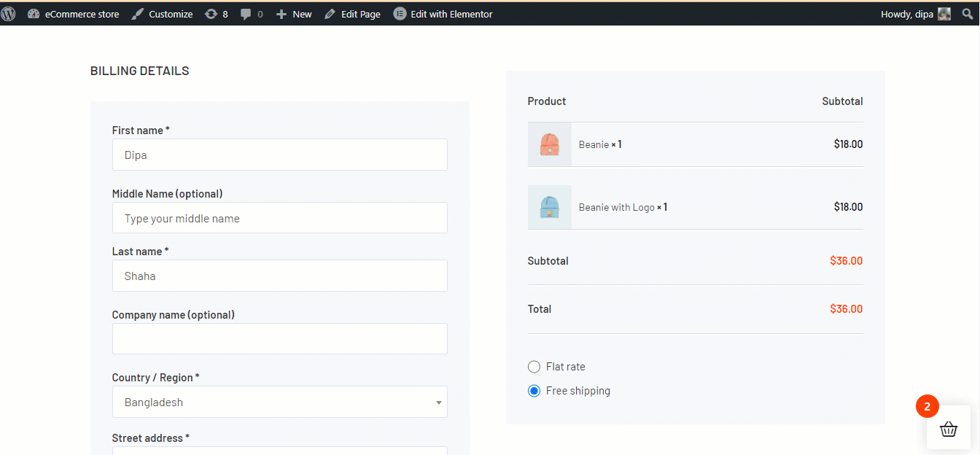Focus the Middle Name input field
The height and width of the screenshot is (455, 980).
tap(279, 218)
